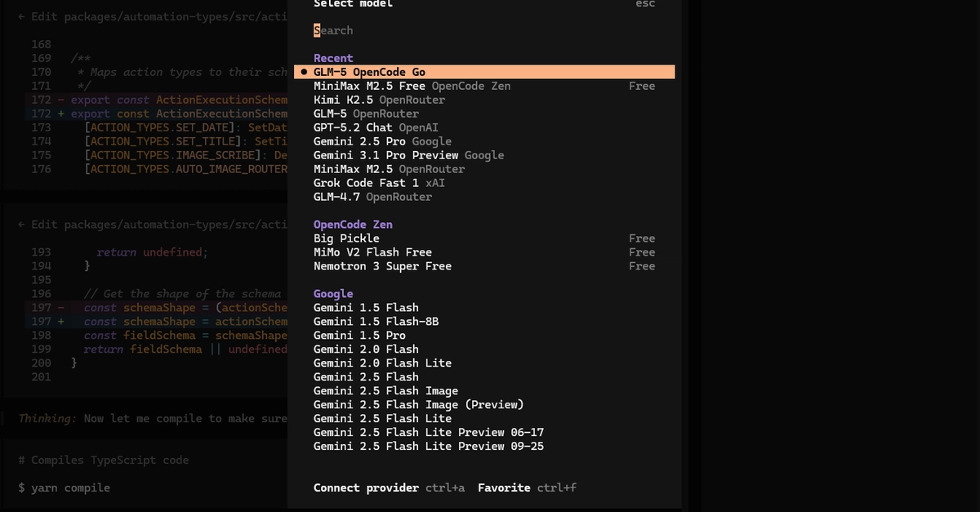Viewport: 980px width, 512px height.
Task: Focus the Search input field
Action: pyautogui.click(x=484, y=30)
